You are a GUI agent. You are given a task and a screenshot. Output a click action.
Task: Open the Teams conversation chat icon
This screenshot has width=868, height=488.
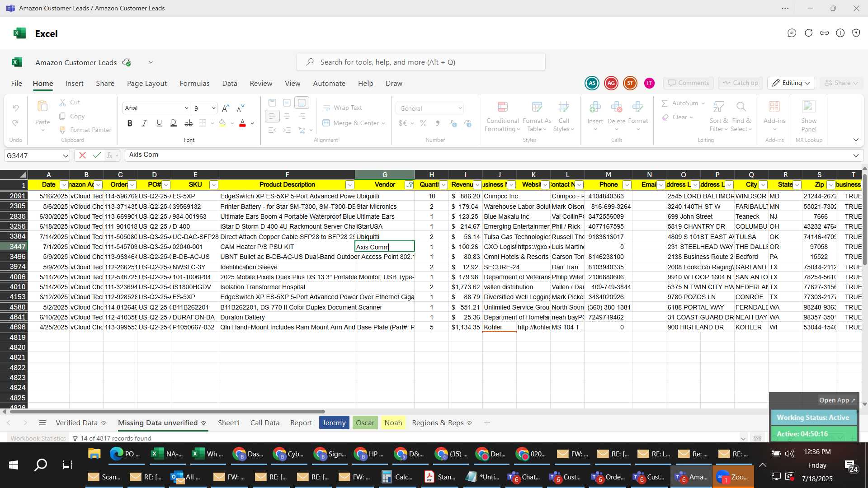791,33
